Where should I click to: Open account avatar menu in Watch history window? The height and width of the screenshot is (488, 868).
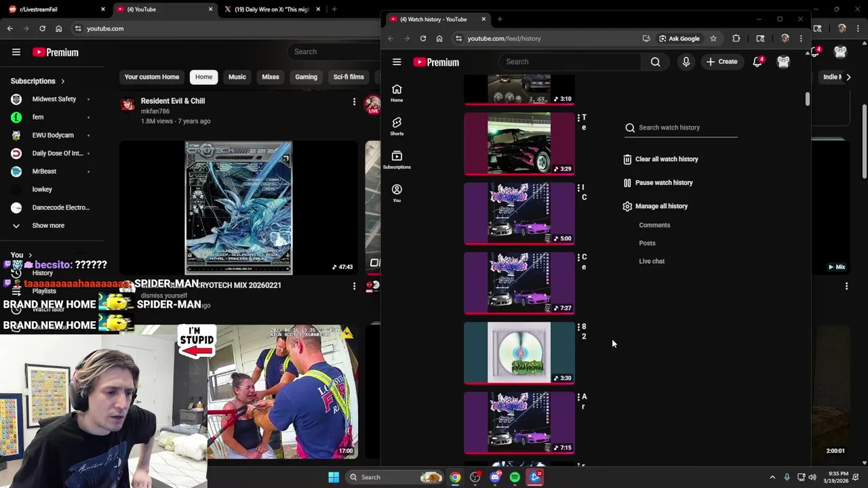click(783, 62)
